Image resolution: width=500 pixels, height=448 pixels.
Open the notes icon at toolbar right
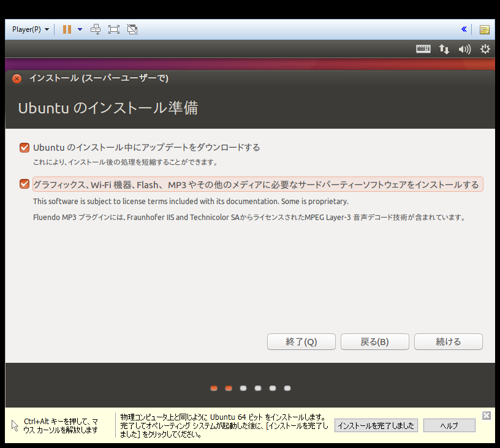click(x=485, y=29)
